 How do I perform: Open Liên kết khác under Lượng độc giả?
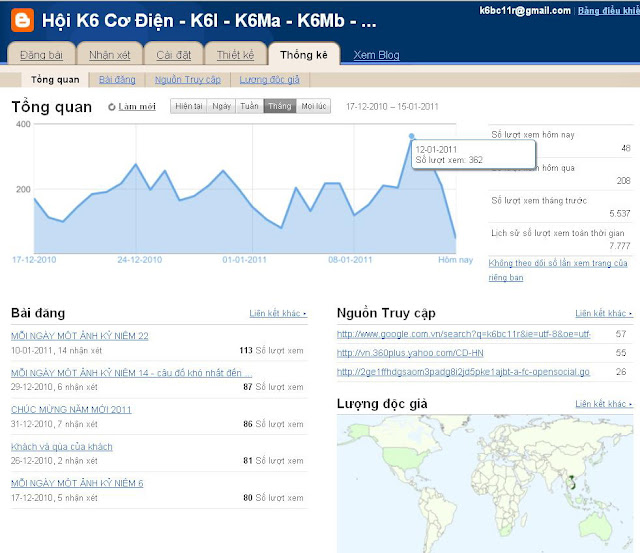point(604,404)
